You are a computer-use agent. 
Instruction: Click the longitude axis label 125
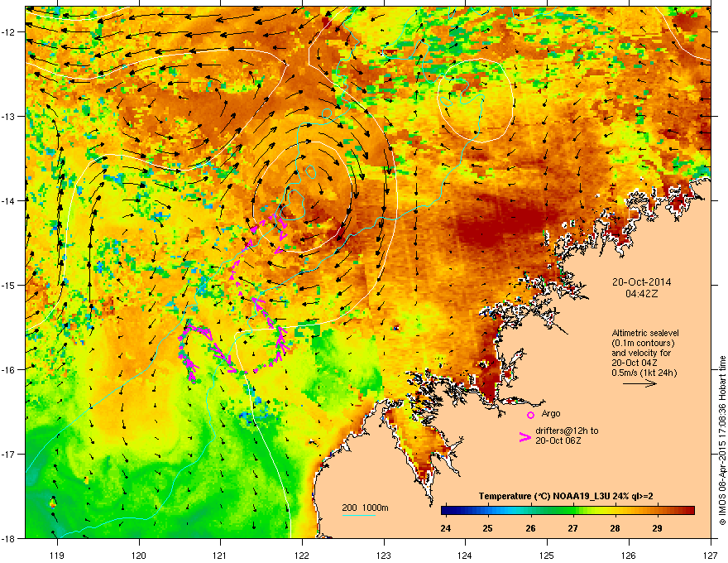(547, 555)
